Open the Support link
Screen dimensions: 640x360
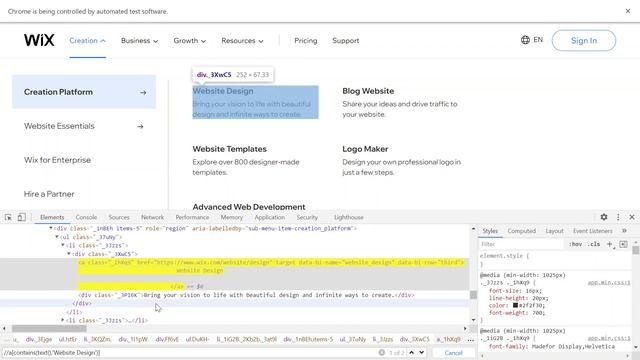pos(345,40)
